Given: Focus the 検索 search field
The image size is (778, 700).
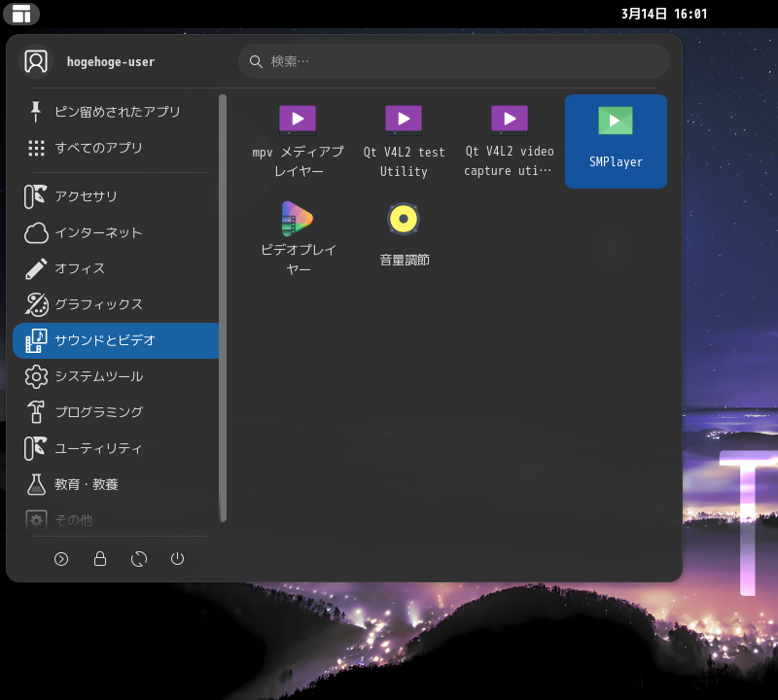Looking at the screenshot, I should click(x=454, y=61).
